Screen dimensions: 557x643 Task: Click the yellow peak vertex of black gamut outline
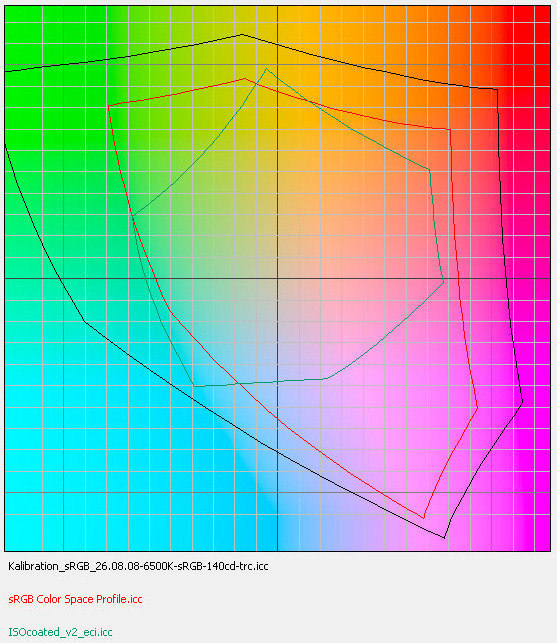(242, 34)
